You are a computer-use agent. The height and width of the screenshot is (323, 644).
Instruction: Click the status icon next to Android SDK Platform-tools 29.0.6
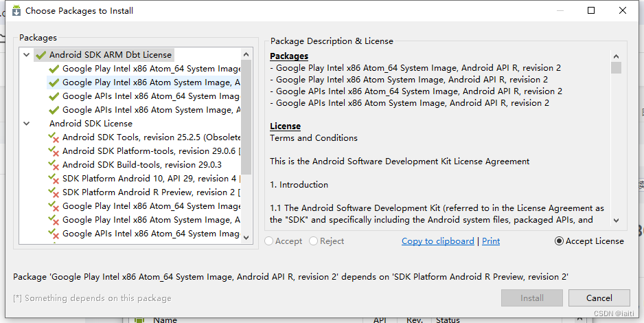[54, 151]
